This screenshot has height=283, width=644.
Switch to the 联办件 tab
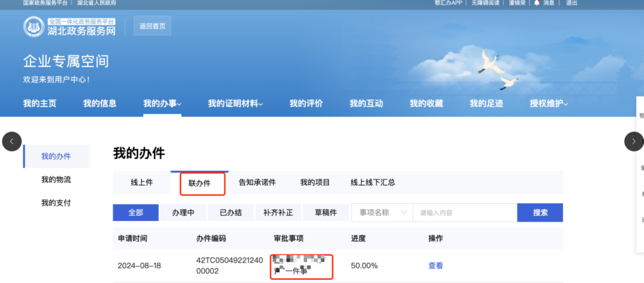click(x=200, y=183)
